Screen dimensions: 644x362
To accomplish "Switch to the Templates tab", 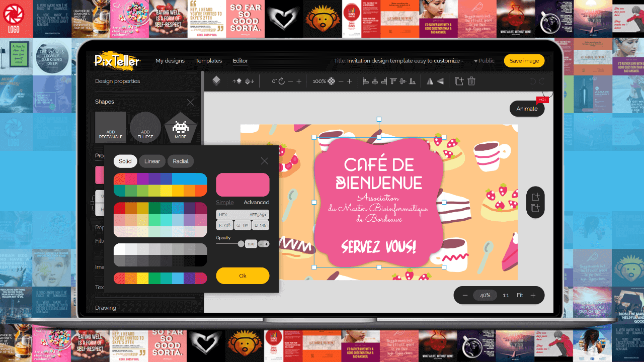I will [x=208, y=60].
